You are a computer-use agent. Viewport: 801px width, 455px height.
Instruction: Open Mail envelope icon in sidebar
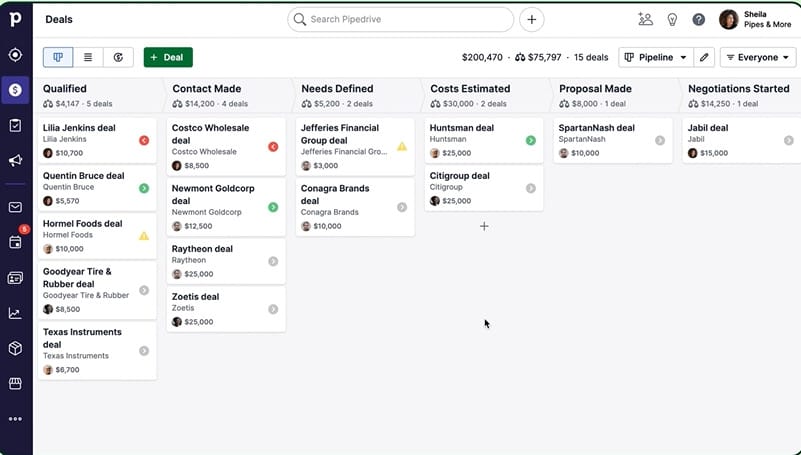[15, 207]
